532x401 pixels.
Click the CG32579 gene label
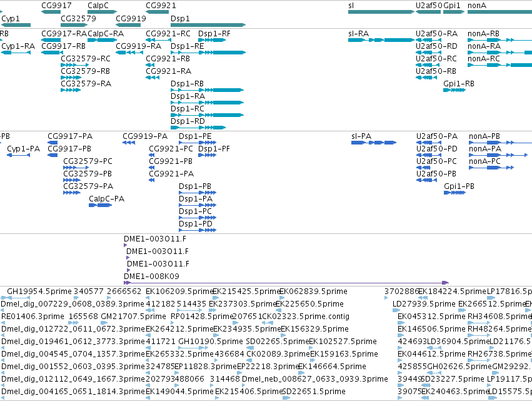click(x=78, y=18)
